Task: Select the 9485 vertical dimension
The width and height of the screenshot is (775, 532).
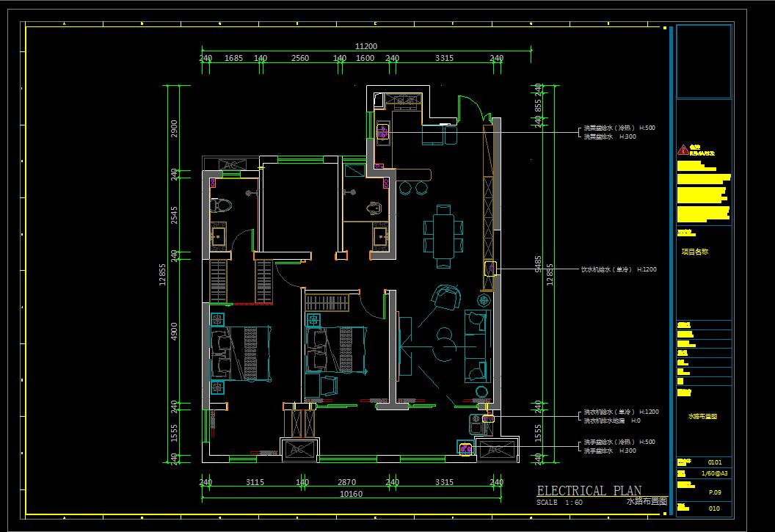Action: [538, 263]
